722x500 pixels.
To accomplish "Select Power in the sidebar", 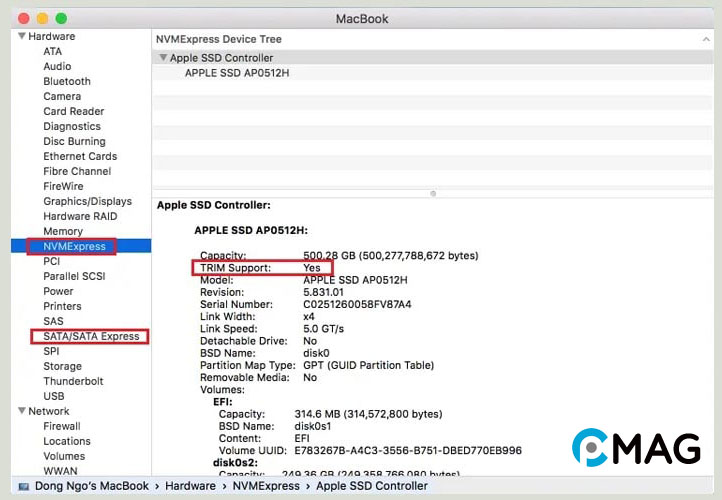I will [58, 291].
